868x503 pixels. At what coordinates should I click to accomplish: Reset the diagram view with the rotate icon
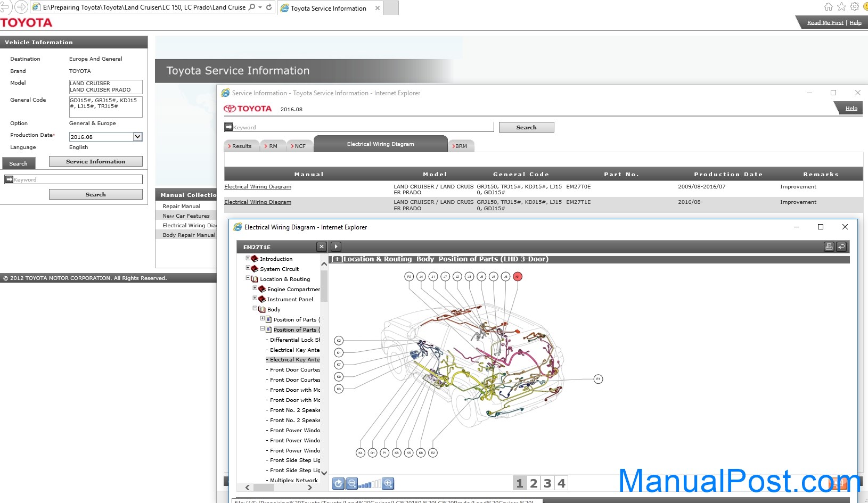(x=338, y=483)
